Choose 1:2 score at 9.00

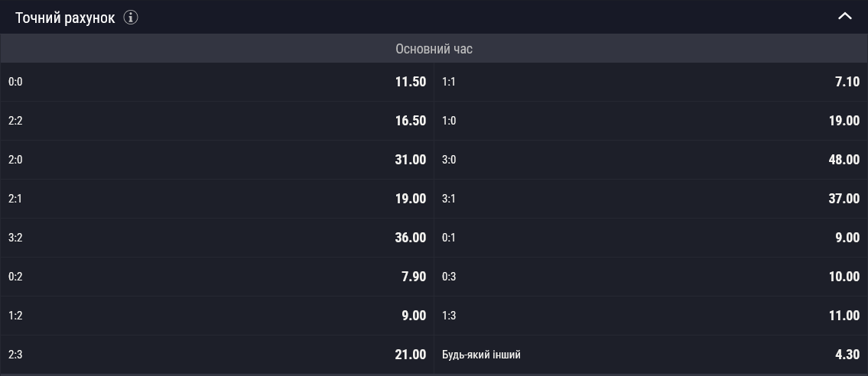pos(217,316)
